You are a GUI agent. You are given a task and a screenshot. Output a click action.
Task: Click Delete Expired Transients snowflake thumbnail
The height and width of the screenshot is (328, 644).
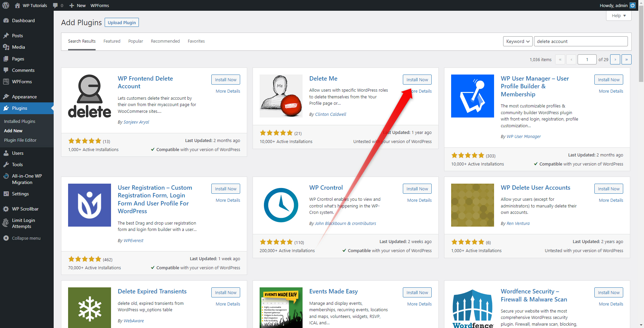[x=90, y=308]
